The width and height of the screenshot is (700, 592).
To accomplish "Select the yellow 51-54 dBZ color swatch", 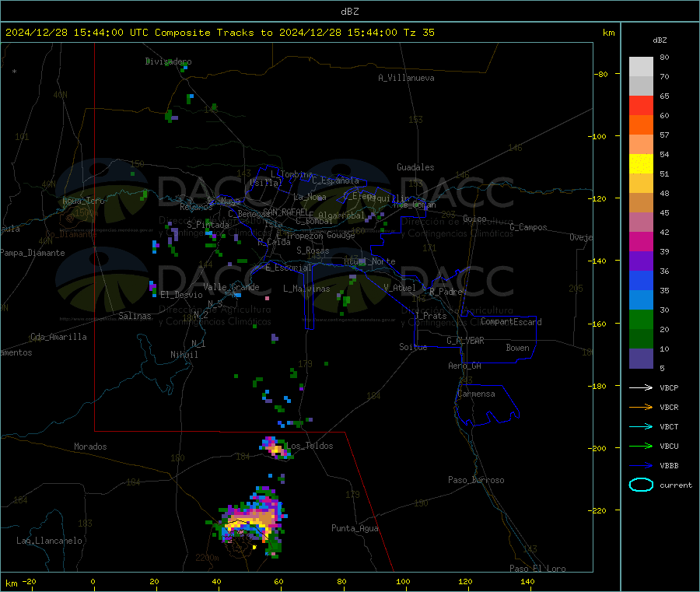I will tap(641, 164).
